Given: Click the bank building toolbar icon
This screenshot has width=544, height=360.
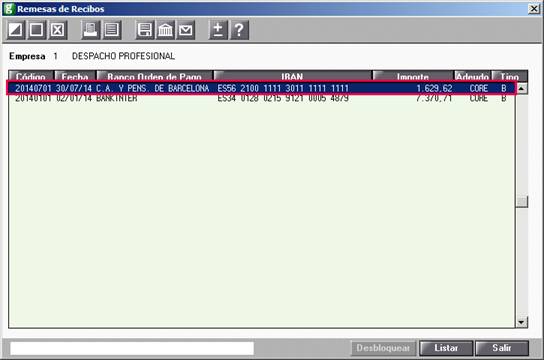Looking at the screenshot, I should [165, 30].
